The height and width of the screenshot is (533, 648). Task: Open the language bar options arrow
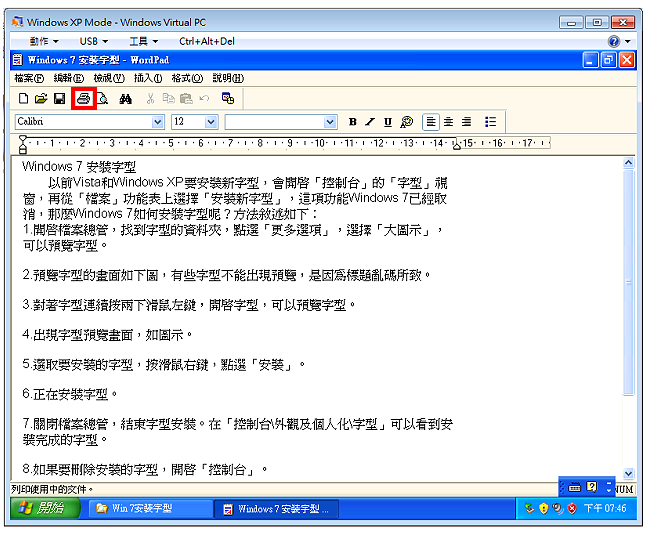click(x=609, y=488)
